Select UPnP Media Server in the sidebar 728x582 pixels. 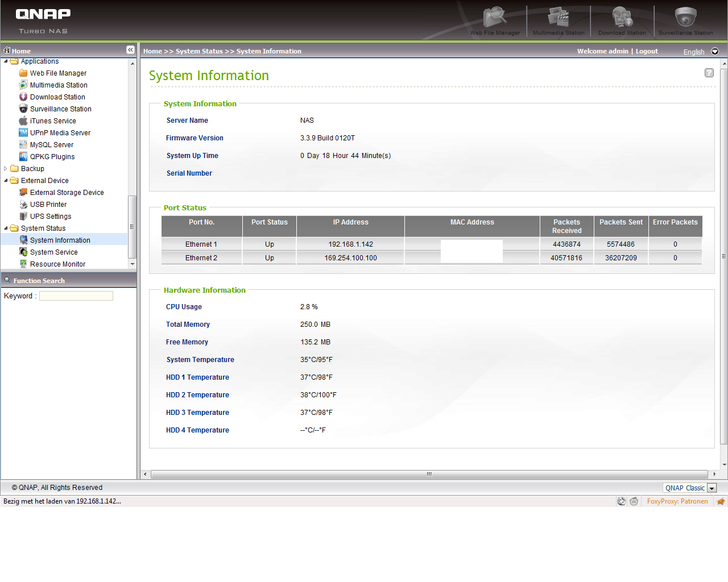(60, 132)
